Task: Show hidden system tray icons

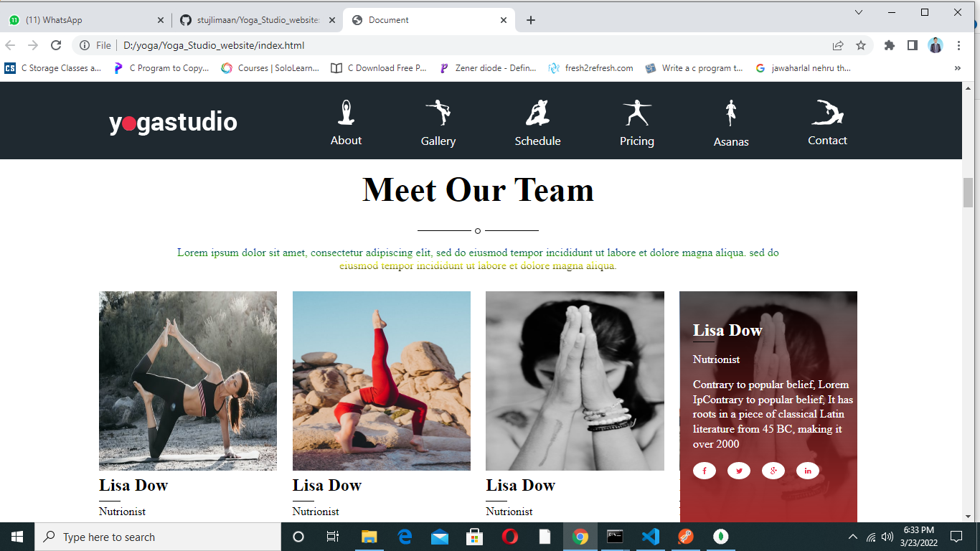Action: click(x=853, y=537)
